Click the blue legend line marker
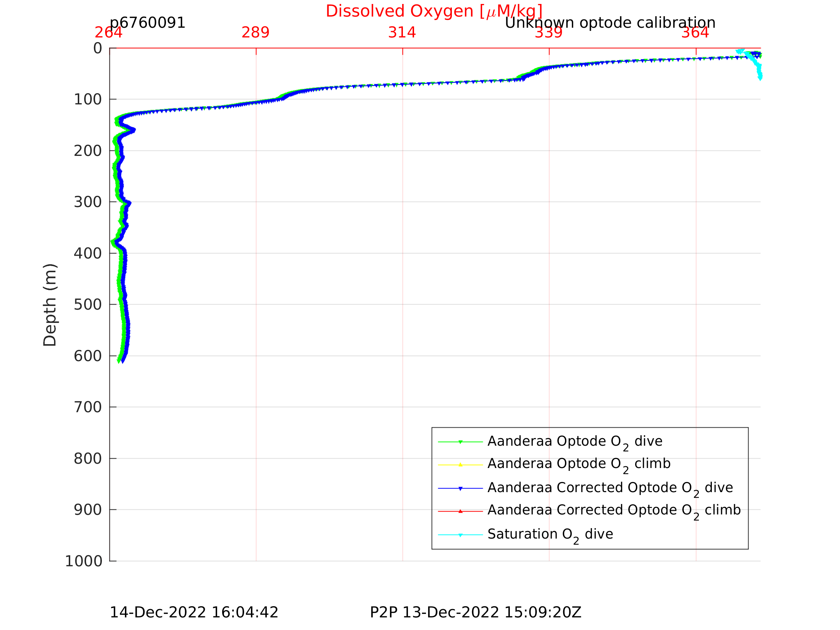 [x=460, y=489]
